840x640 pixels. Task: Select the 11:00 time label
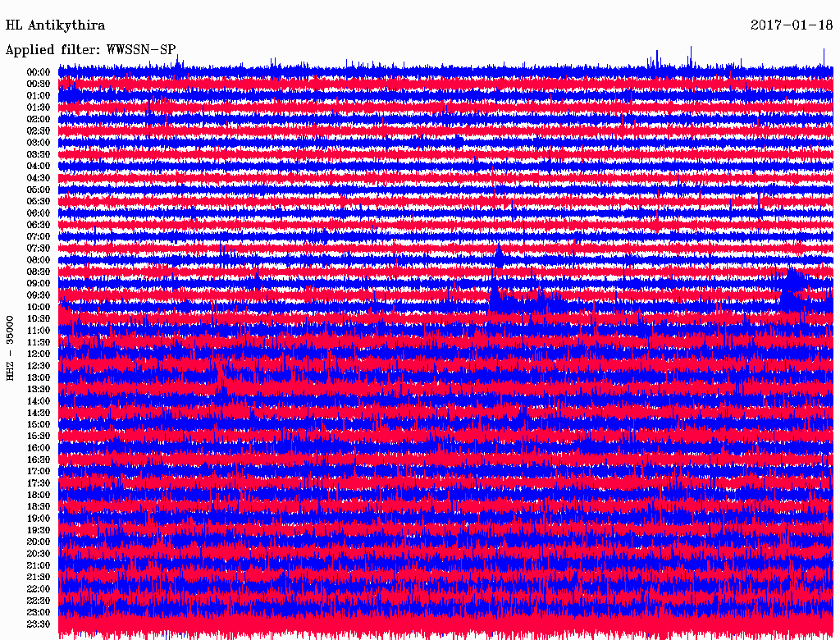point(39,331)
